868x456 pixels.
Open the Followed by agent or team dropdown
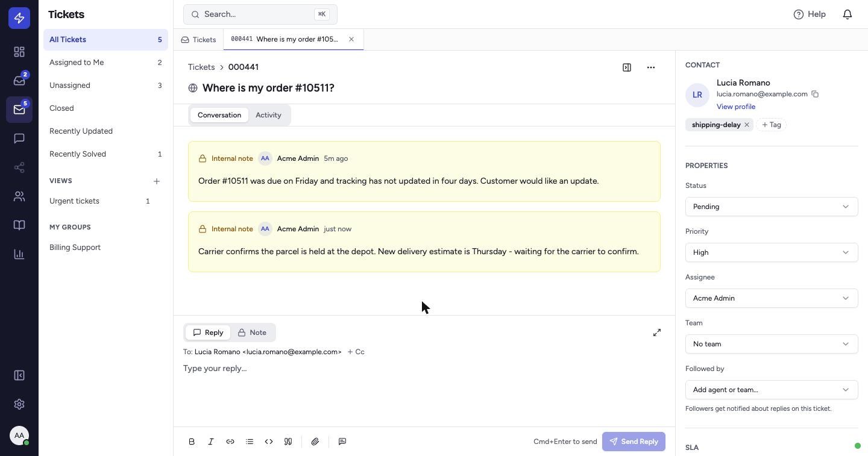pyautogui.click(x=772, y=390)
